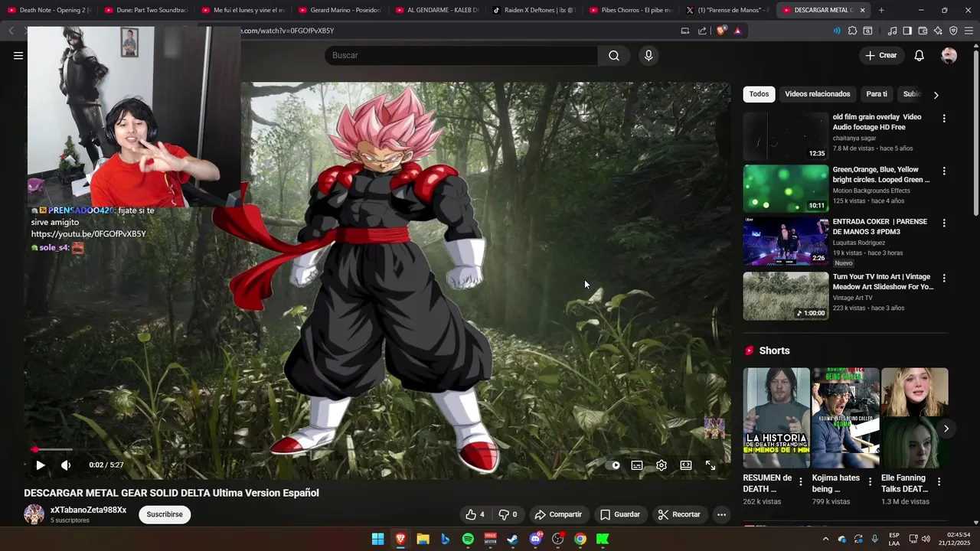Click the Windows Start button
Image resolution: width=980 pixels, height=551 pixels.
[377, 539]
